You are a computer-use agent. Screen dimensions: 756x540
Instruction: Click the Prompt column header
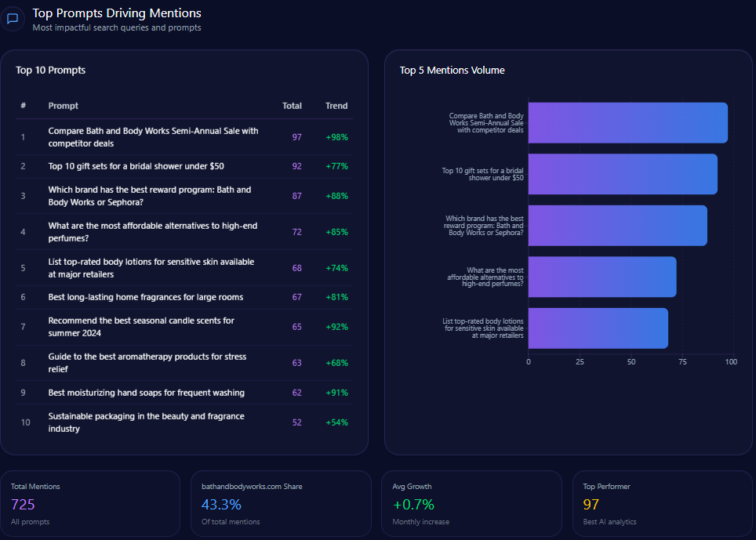pyautogui.click(x=63, y=106)
